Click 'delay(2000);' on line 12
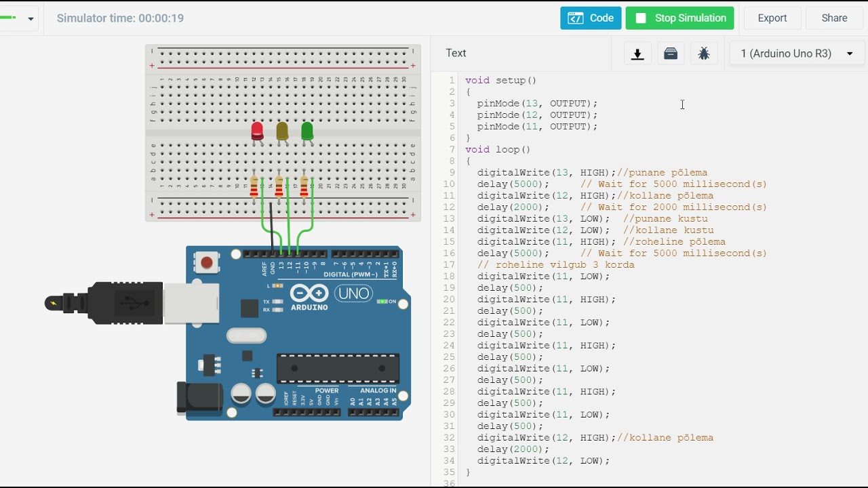 click(x=513, y=207)
